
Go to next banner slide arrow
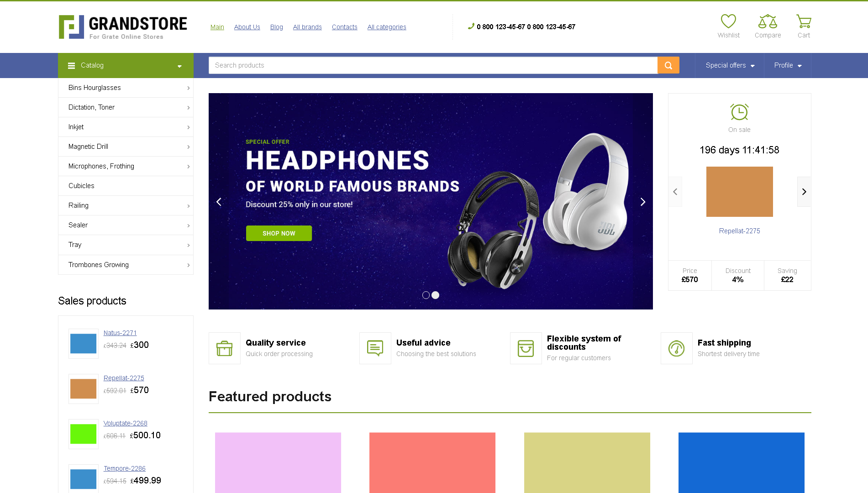pyautogui.click(x=642, y=202)
